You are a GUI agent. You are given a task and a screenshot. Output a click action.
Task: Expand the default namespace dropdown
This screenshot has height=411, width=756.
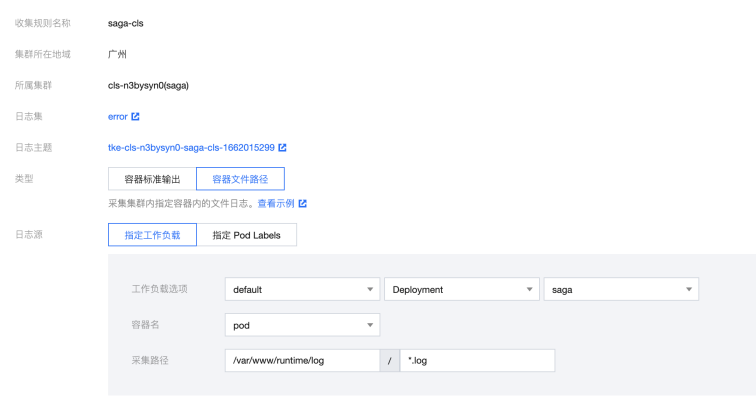point(302,289)
